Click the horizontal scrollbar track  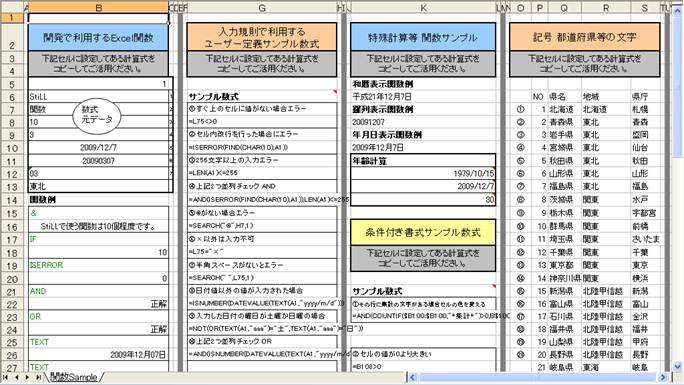[x=537, y=377]
